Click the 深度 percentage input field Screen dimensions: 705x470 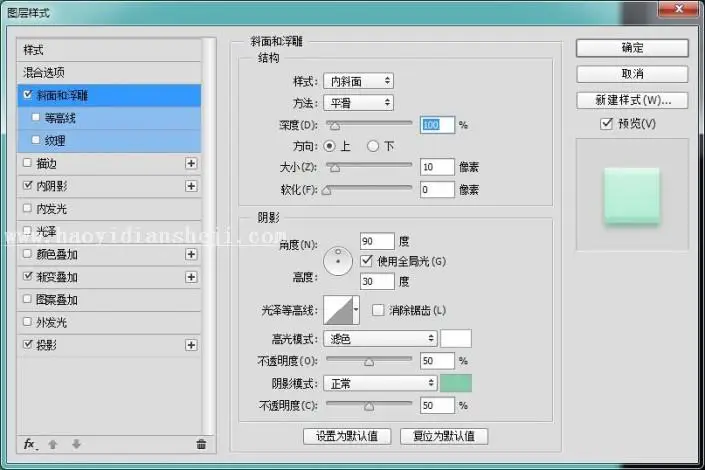pos(437,125)
